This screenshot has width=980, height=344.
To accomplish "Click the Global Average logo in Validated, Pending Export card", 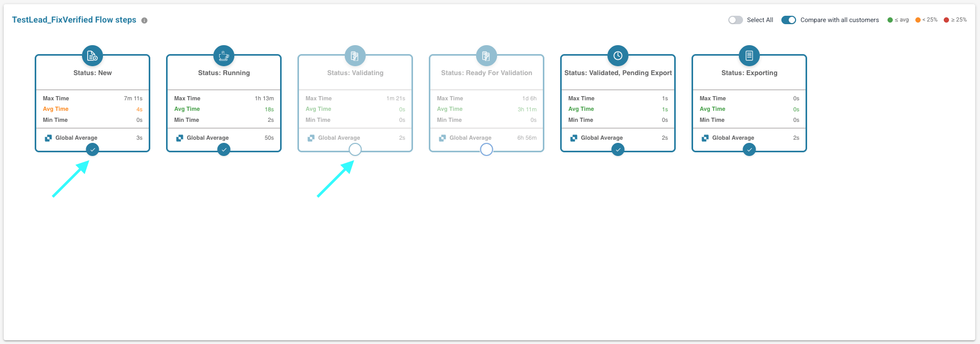I will pyautogui.click(x=574, y=138).
